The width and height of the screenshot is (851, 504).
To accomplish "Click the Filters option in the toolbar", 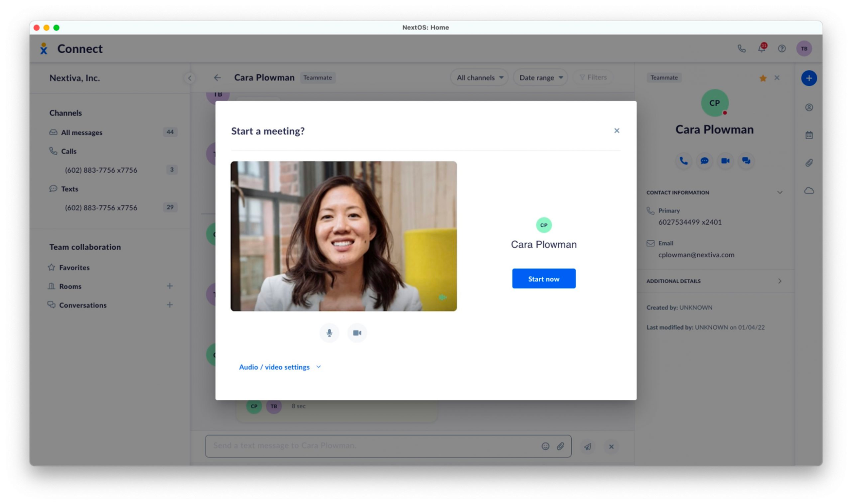I will click(594, 77).
